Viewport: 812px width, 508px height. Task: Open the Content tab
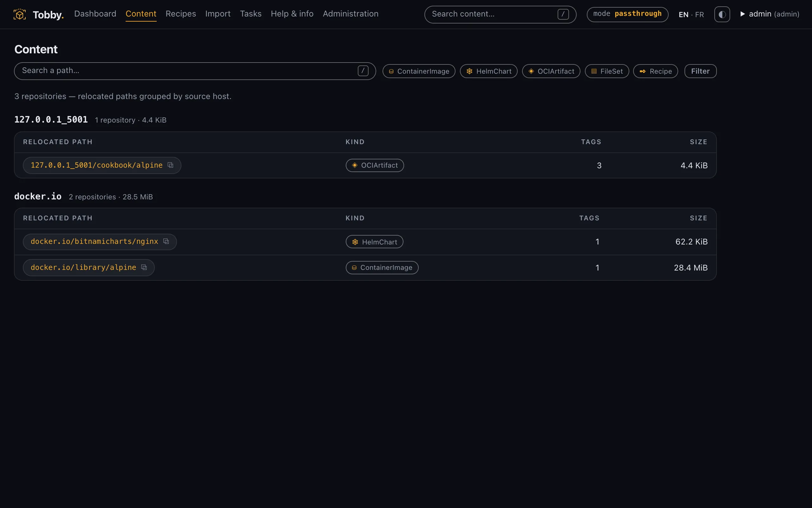[x=141, y=14]
